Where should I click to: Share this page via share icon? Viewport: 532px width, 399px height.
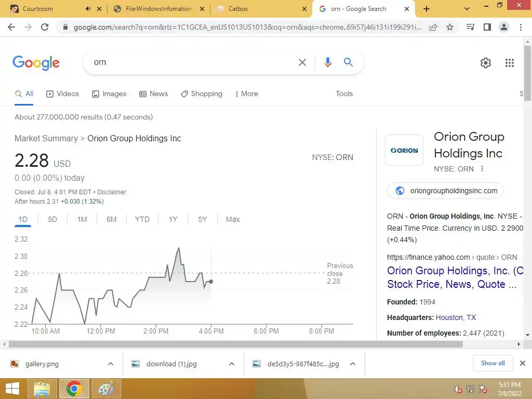[x=433, y=27]
